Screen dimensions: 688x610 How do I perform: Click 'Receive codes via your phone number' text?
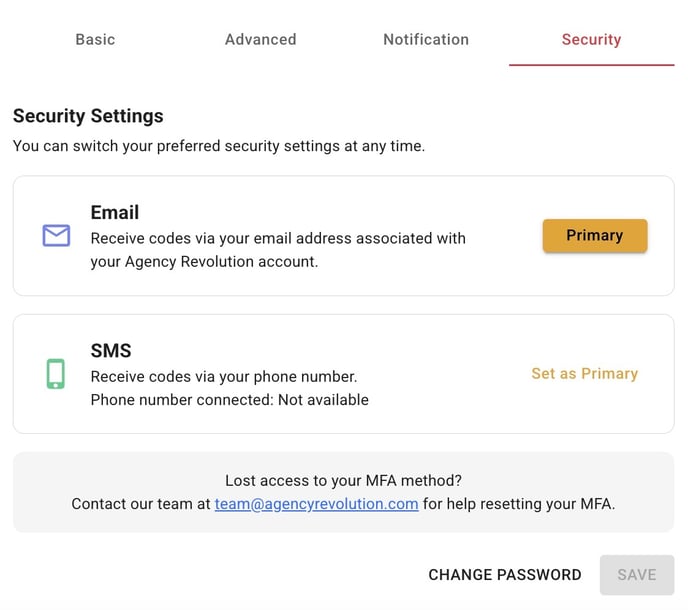(224, 377)
